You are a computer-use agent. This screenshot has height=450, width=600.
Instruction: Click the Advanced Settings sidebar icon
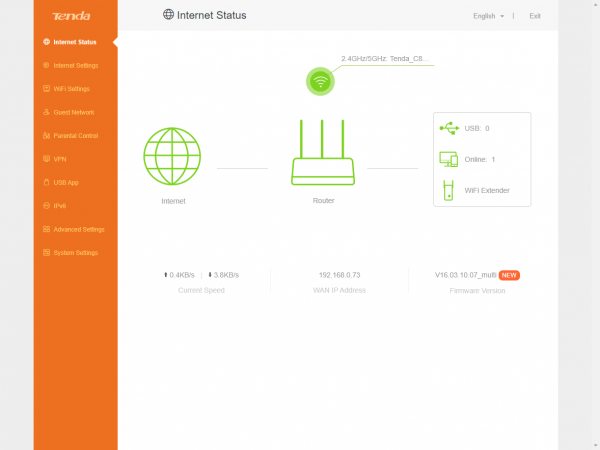click(x=46, y=229)
